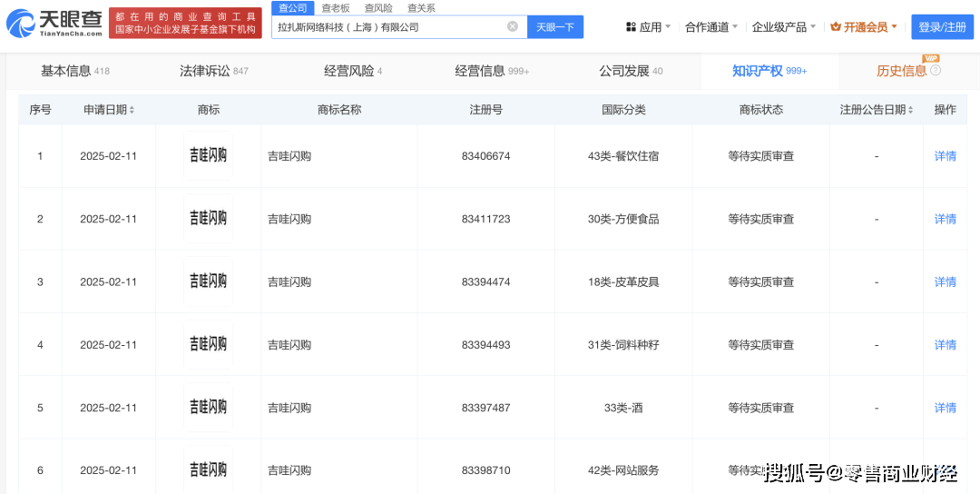Click the 吉哇闪购 trademark name in row 2
The height and width of the screenshot is (494, 980).
pyautogui.click(x=289, y=219)
